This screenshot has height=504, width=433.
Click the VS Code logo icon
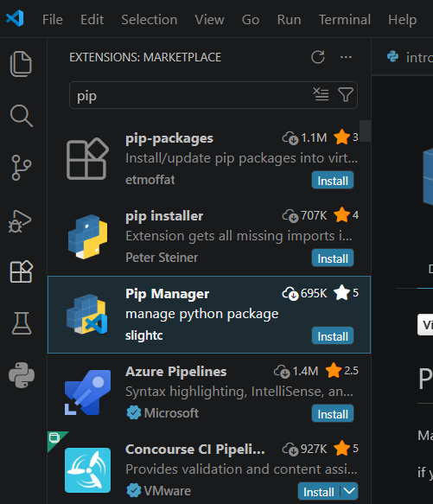coord(15,18)
